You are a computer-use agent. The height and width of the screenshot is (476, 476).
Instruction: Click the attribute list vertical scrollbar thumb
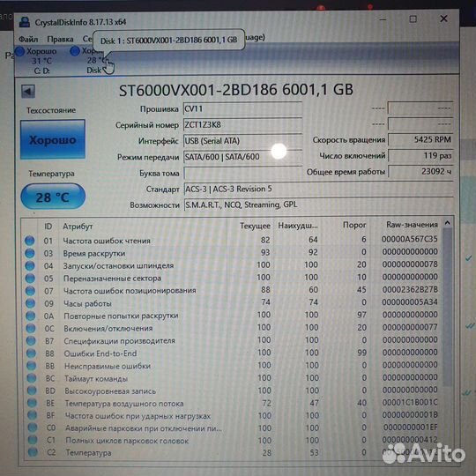[x=447, y=307]
